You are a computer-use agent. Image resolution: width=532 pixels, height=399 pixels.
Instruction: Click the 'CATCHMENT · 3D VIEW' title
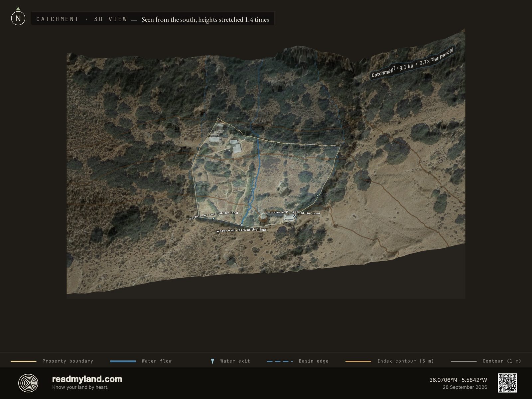coord(82,19)
